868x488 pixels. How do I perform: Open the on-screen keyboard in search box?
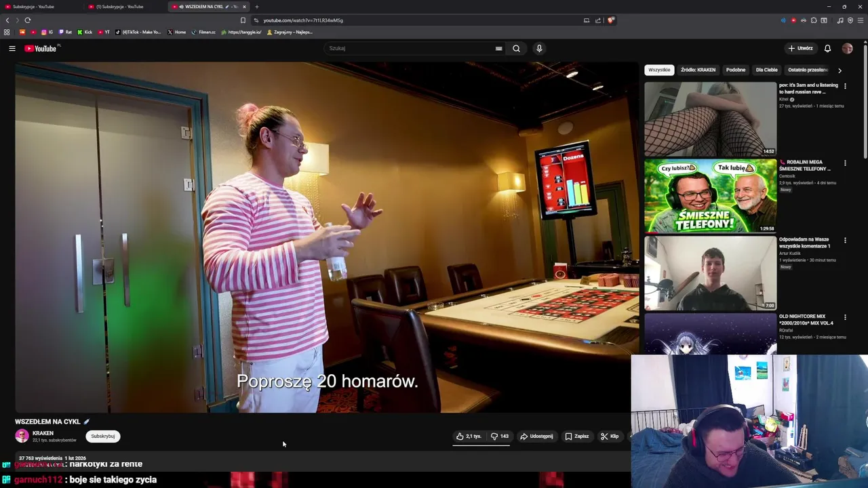click(x=498, y=48)
